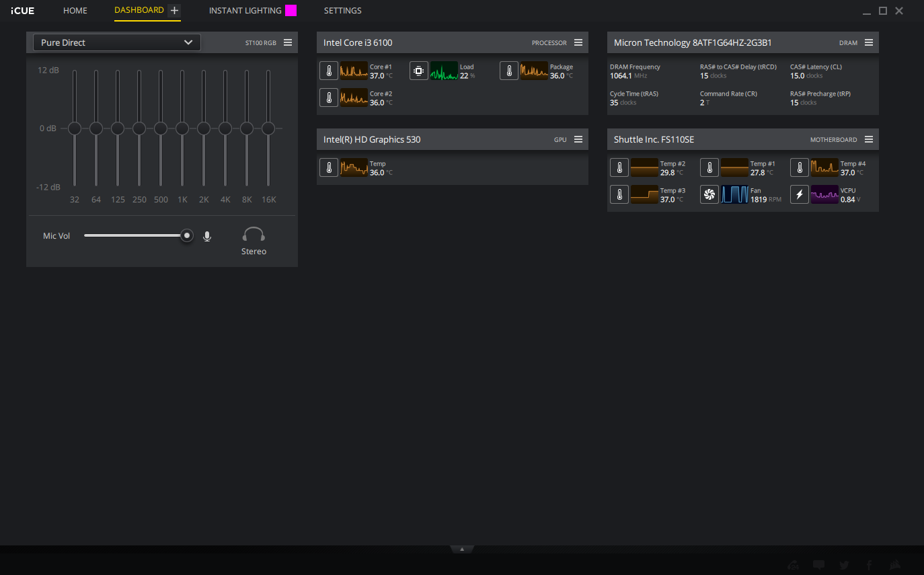Click the 4K equalizer slider knob
This screenshot has height=575, width=924.
pyautogui.click(x=225, y=128)
